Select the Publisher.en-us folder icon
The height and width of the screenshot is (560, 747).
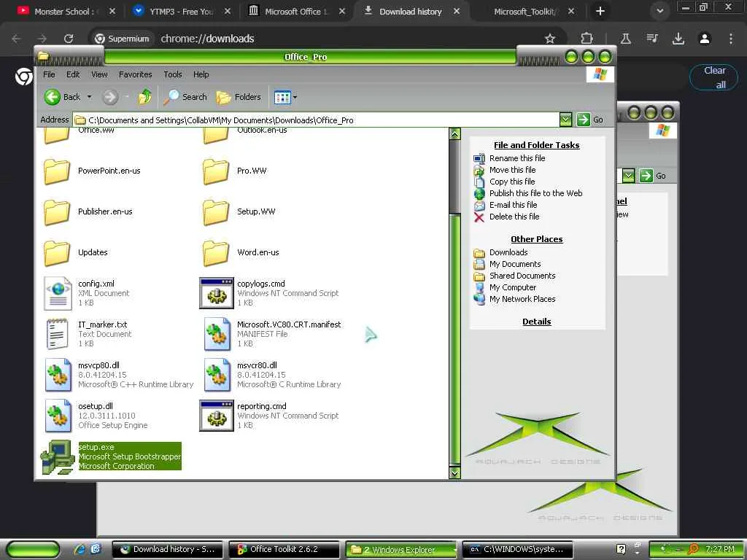57,212
